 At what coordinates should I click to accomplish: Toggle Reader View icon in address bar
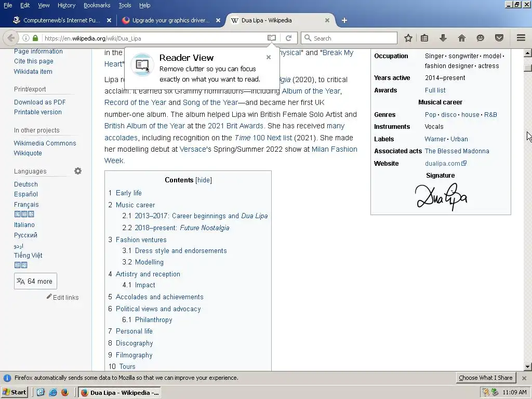click(x=271, y=38)
